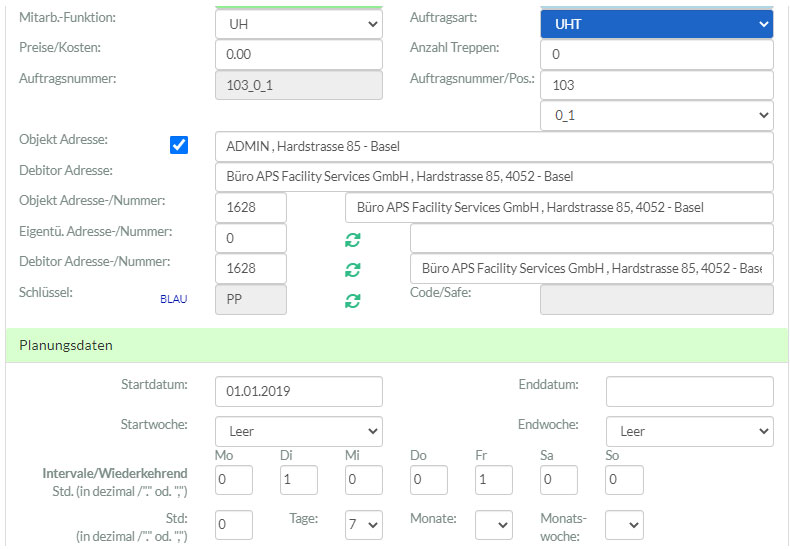Image resolution: width=790 pixels, height=549 pixels.
Task: Click the BLAU link next to Schlüssel
Action: (x=173, y=299)
